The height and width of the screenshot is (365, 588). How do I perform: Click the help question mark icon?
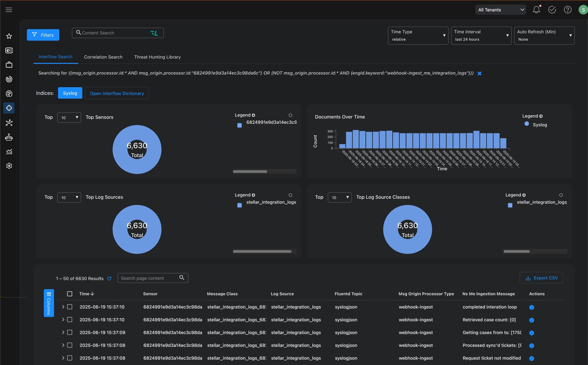tap(567, 10)
